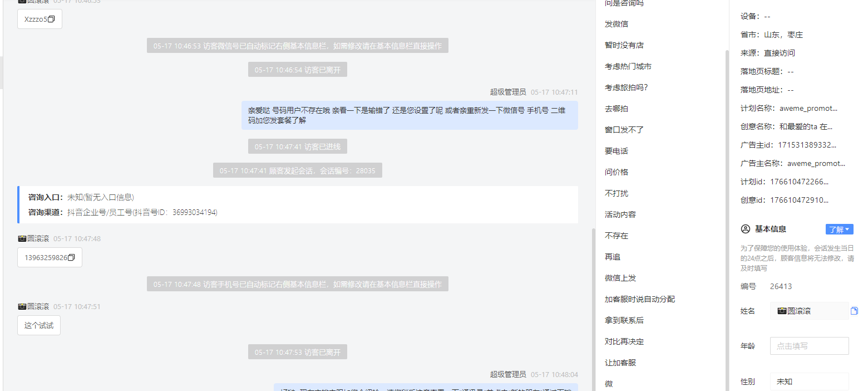The height and width of the screenshot is (391, 868).
Task: Select the 对比再决定 quick reply
Action: click(624, 341)
